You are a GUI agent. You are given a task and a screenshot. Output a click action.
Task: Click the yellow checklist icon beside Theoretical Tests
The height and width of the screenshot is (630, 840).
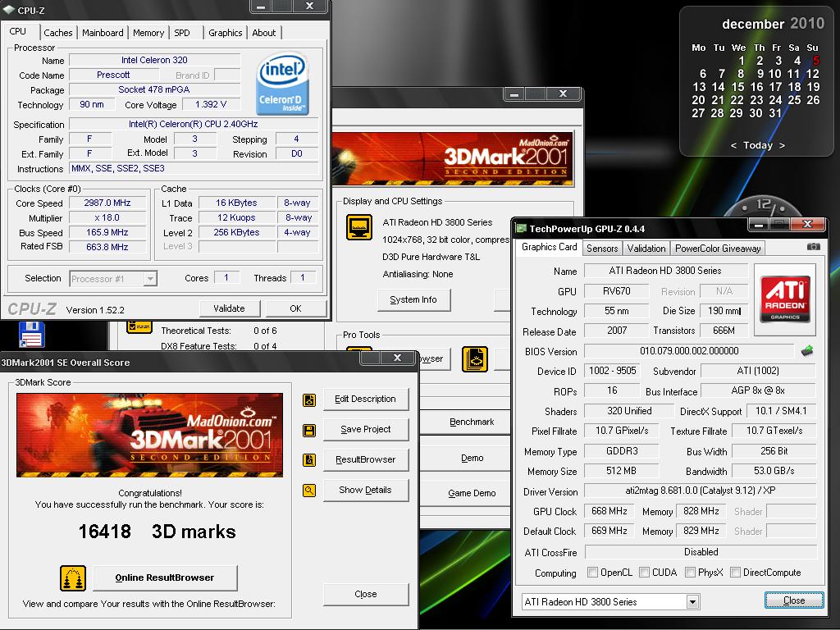pyautogui.click(x=139, y=326)
